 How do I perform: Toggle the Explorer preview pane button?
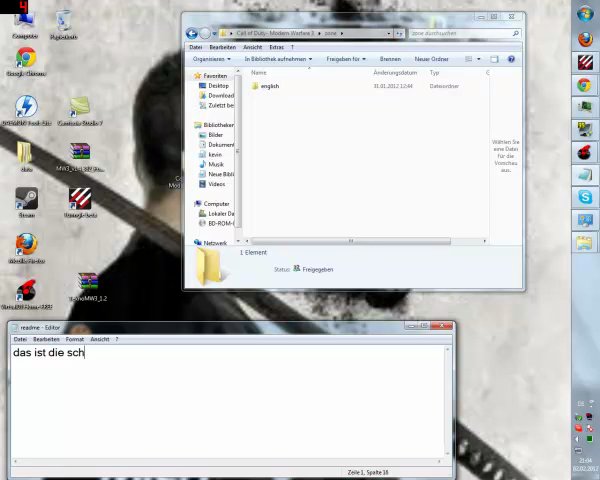(496, 59)
